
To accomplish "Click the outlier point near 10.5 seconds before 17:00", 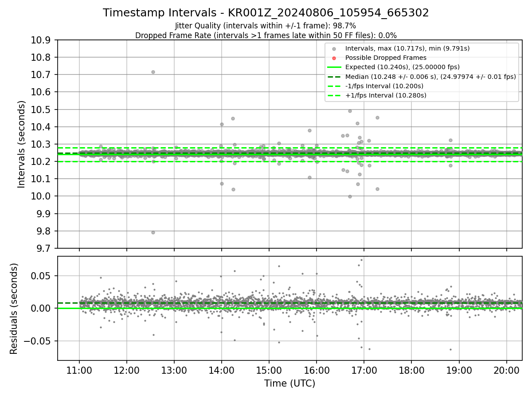I will point(350,111).
